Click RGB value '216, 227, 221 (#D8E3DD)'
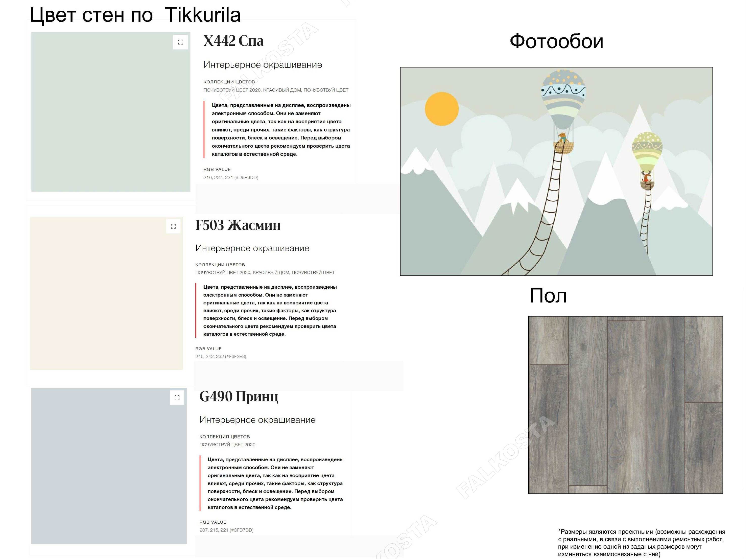 click(231, 177)
